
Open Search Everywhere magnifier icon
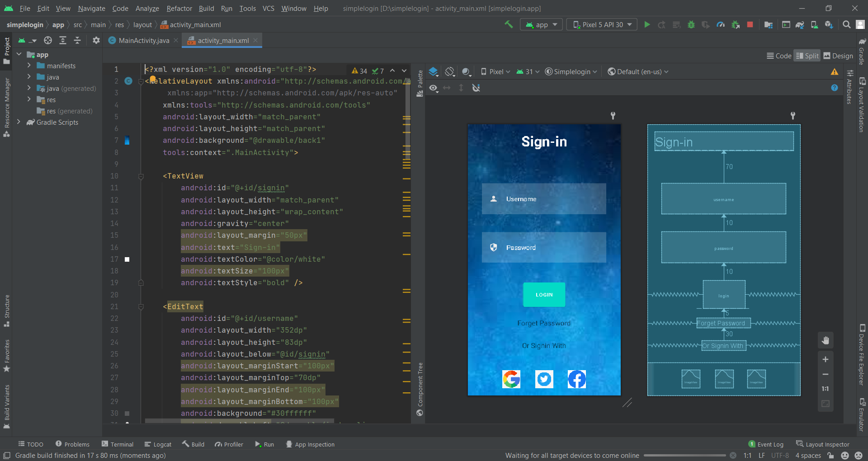(847, 25)
